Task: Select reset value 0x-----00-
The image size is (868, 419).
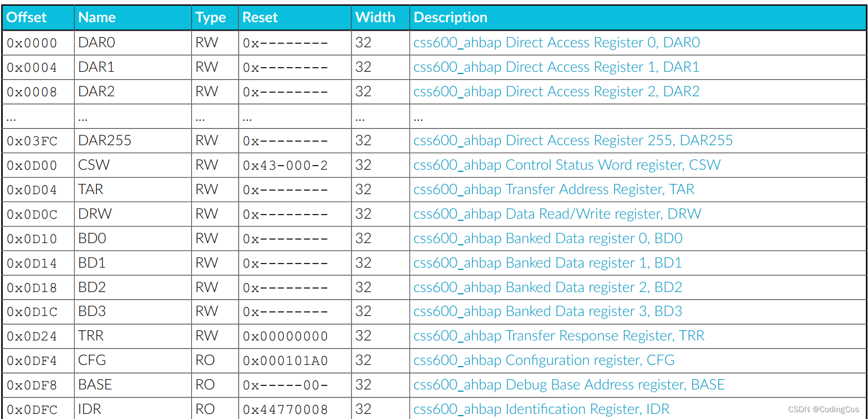Action: tap(285, 385)
